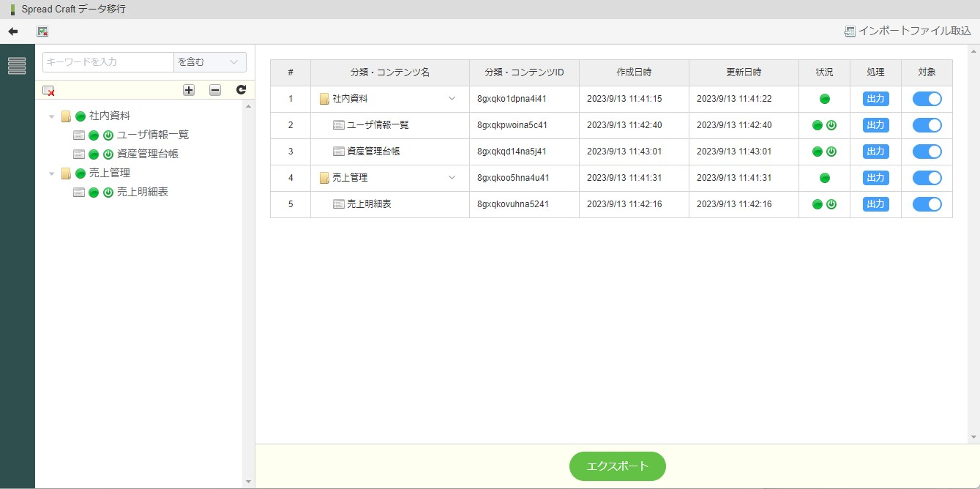Open the を含む filter condition dropdown
The height and width of the screenshot is (489, 980).
pyautogui.click(x=209, y=62)
